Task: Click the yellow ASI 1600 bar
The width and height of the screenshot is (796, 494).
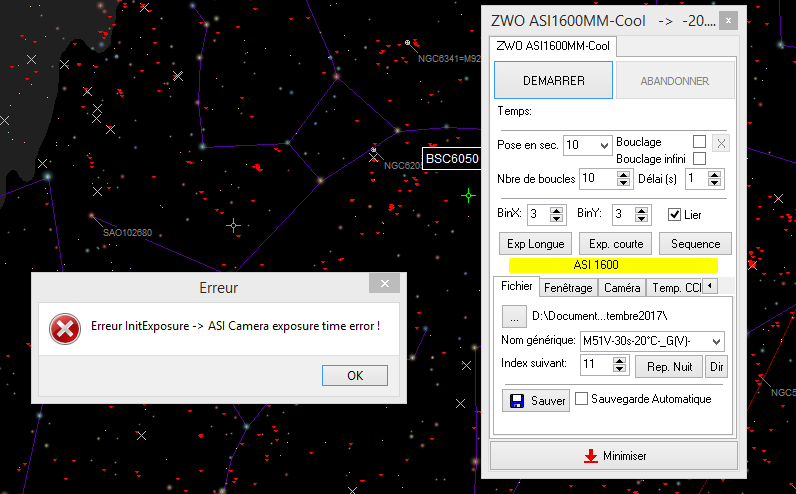Action: tap(613, 265)
